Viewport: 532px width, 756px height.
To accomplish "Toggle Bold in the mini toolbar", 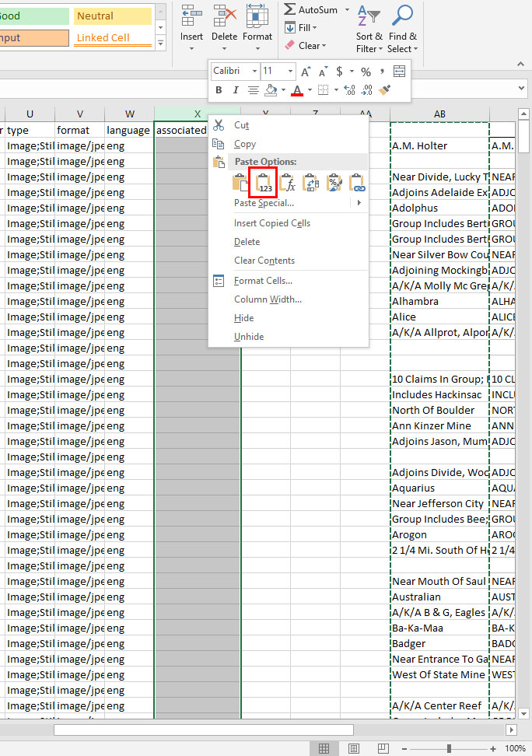I will 219,90.
